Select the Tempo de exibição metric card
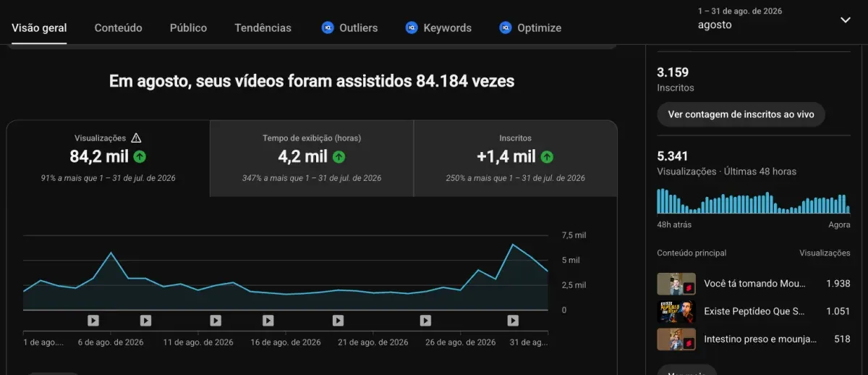 point(312,159)
